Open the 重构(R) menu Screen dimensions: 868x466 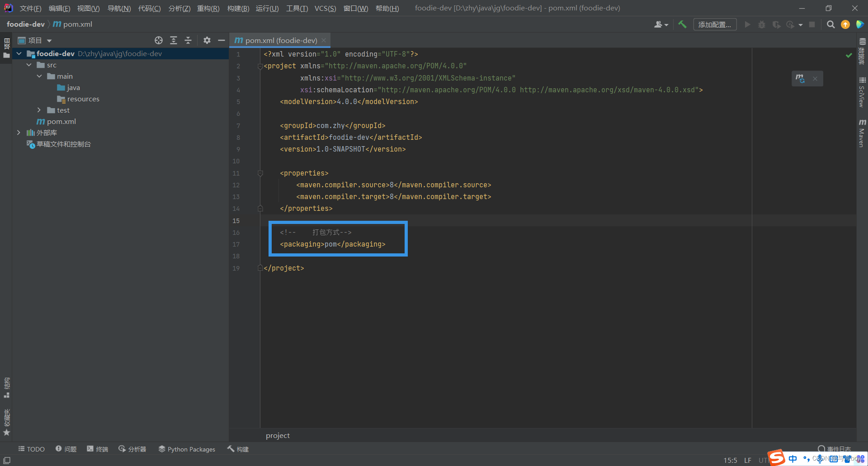208,8
